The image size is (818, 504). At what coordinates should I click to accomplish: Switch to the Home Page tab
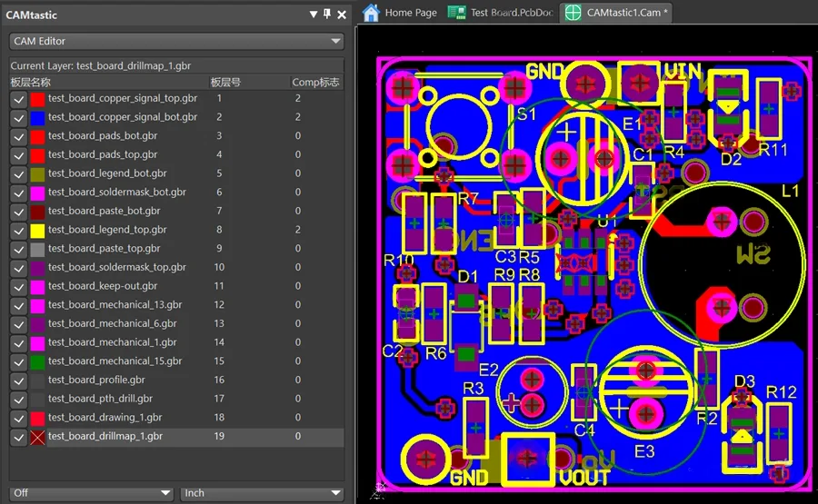(410, 13)
